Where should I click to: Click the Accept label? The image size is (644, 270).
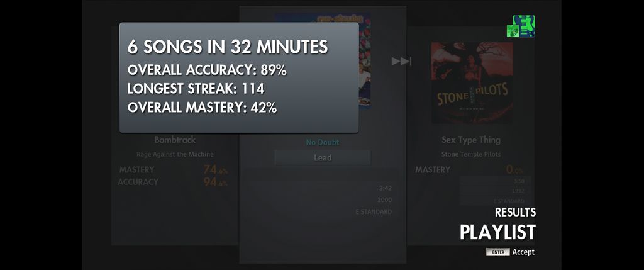523,252
